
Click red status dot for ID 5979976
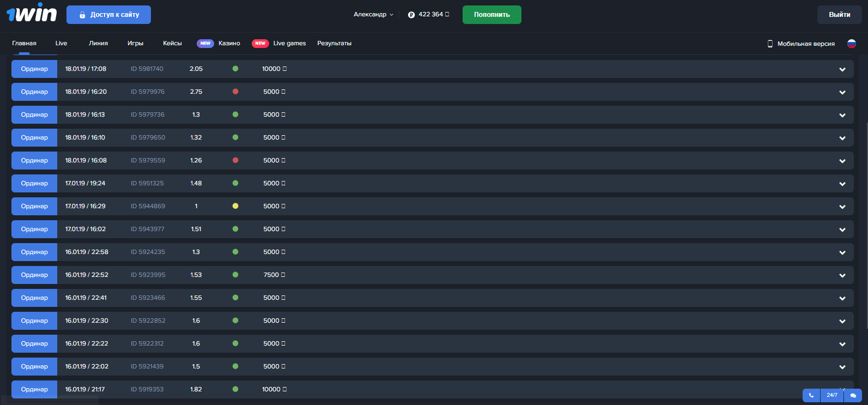235,92
